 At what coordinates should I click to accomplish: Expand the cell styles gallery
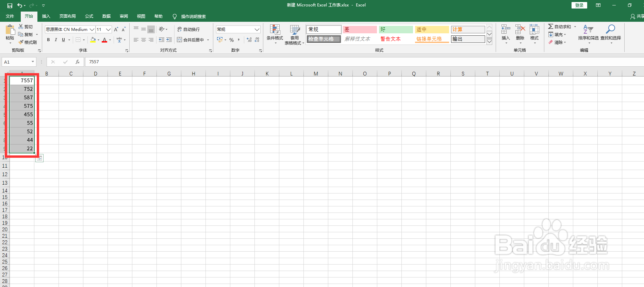(490, 41)
